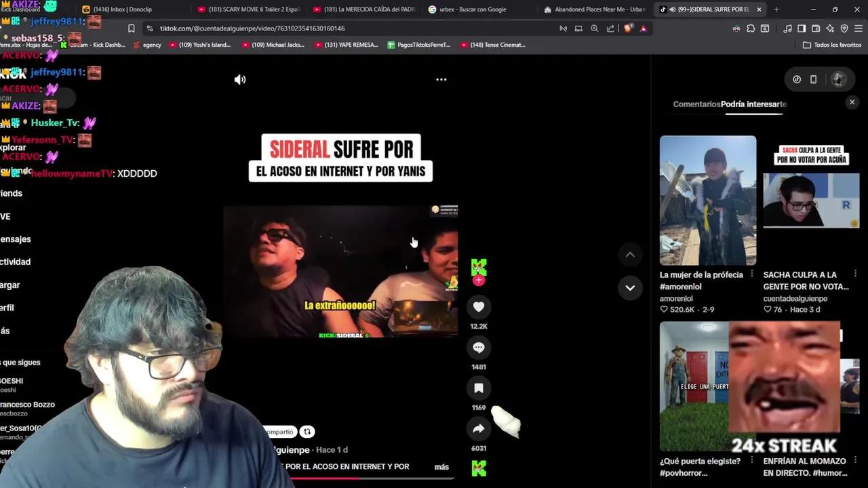Open the Leo AI sparkle icon
The image size is (868, 488).
[830, 28]
